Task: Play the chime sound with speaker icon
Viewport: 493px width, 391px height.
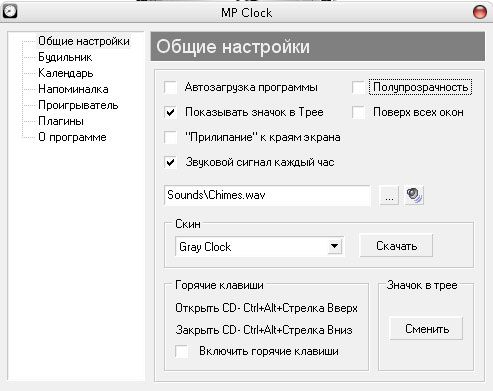Action: click(414, 195)
